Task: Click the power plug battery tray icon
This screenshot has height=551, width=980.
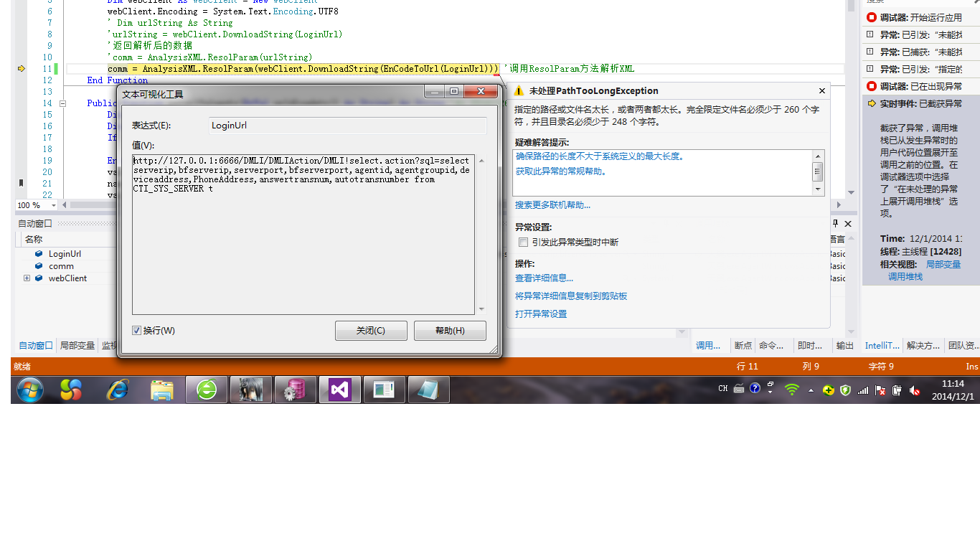Action: tap(897, 390)
